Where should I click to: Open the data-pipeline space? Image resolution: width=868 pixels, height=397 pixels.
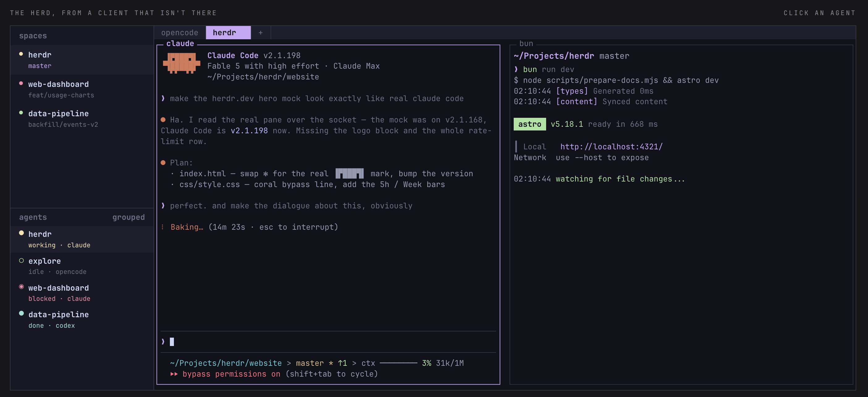(x=82, y=118)
